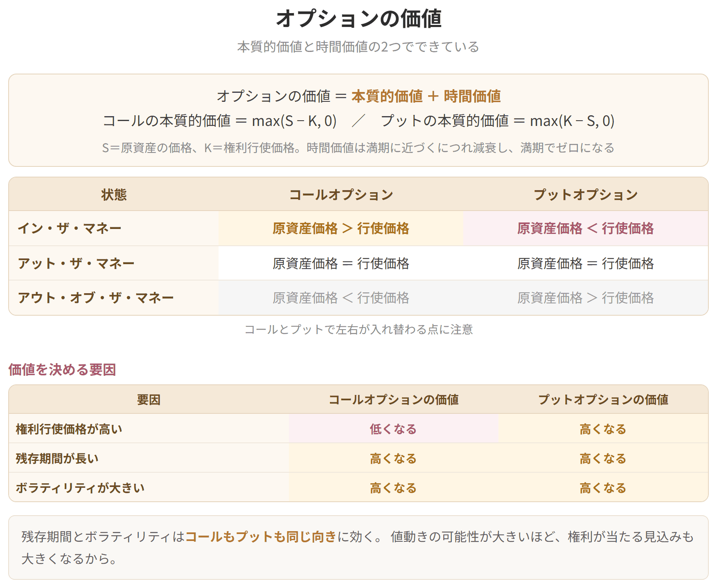Click put value 高くなる in 権利行使価格が高い row
The width and height of the screenshot is (717, 588).
tap(603, 429)
